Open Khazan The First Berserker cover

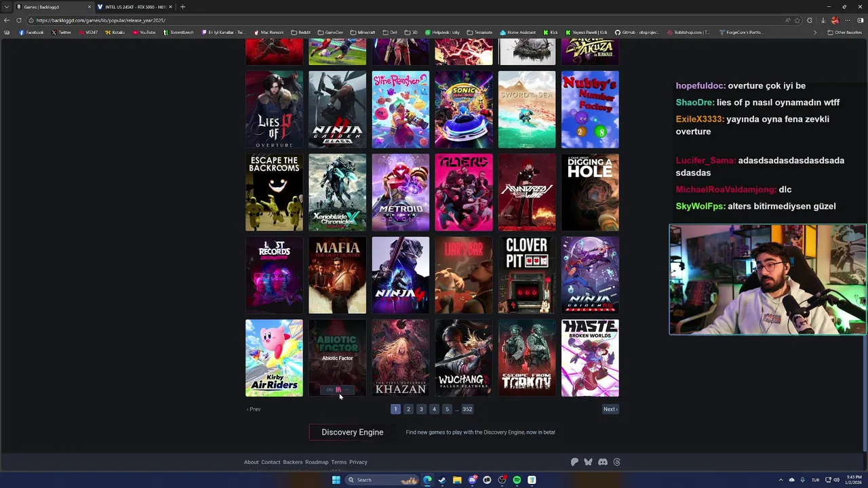tap(400, 358)
